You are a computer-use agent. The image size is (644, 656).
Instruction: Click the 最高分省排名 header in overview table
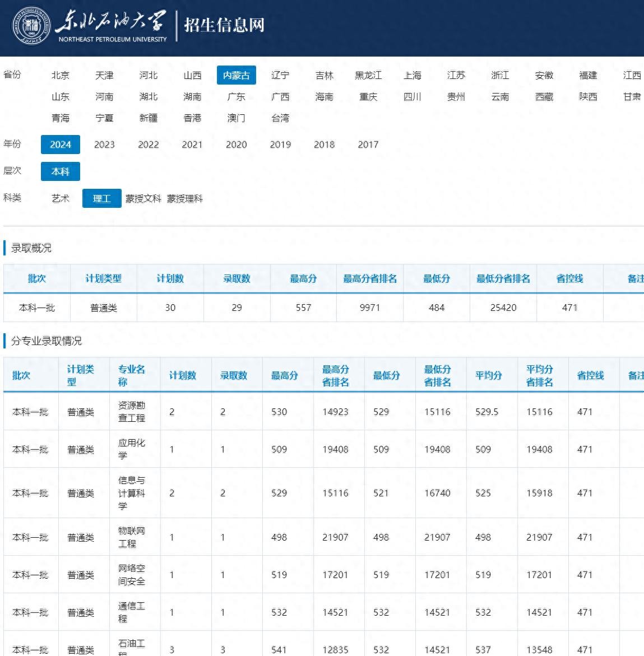[369, 278]
